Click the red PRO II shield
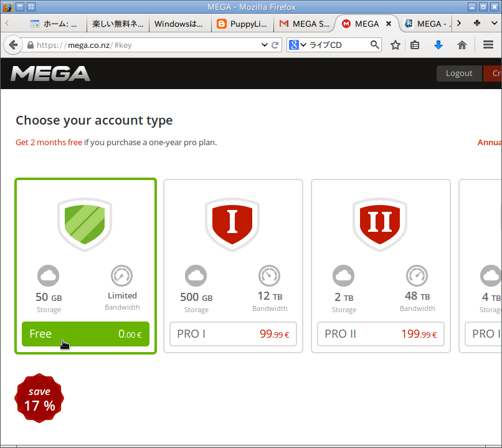 (380, 225)
